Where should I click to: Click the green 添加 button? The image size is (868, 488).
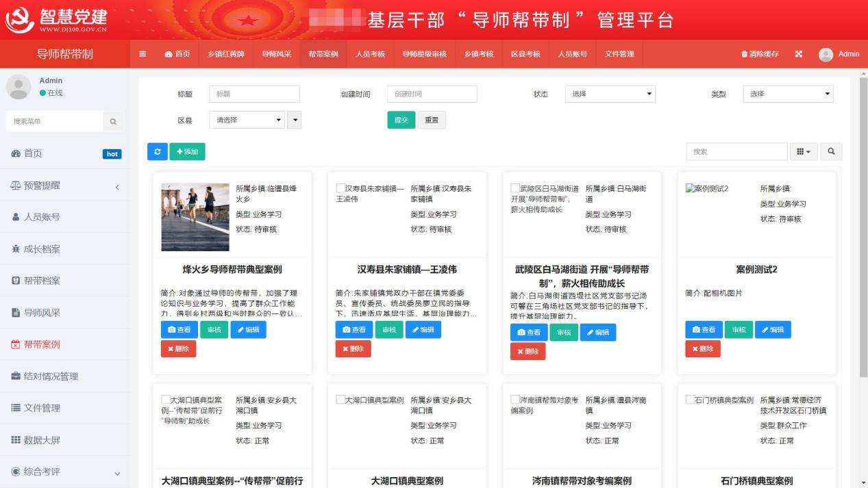[187, 151]
